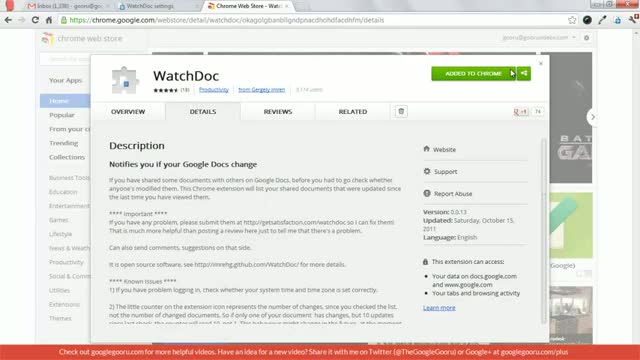Open the extension Website link
Viewport: 640px width, 360px height.
click(440, 149)
